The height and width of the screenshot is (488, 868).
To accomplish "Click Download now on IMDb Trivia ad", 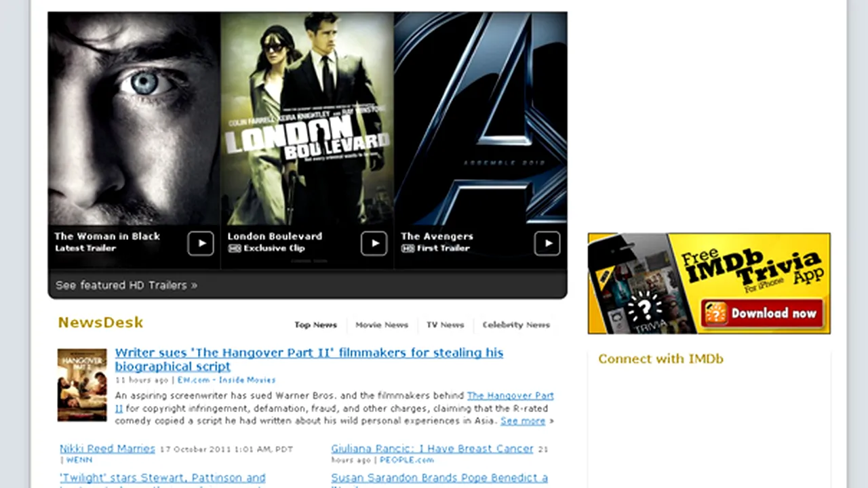I will pos(763,313).
